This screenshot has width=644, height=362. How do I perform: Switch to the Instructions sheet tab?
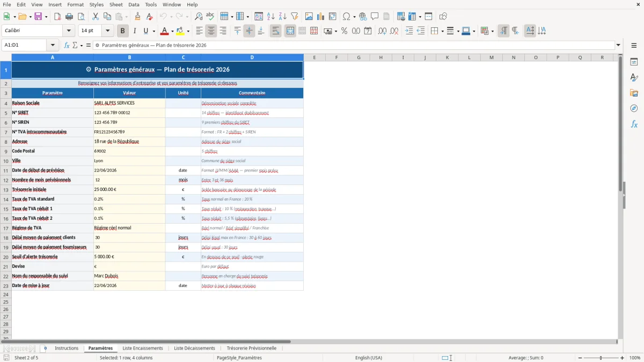(67, 348)
